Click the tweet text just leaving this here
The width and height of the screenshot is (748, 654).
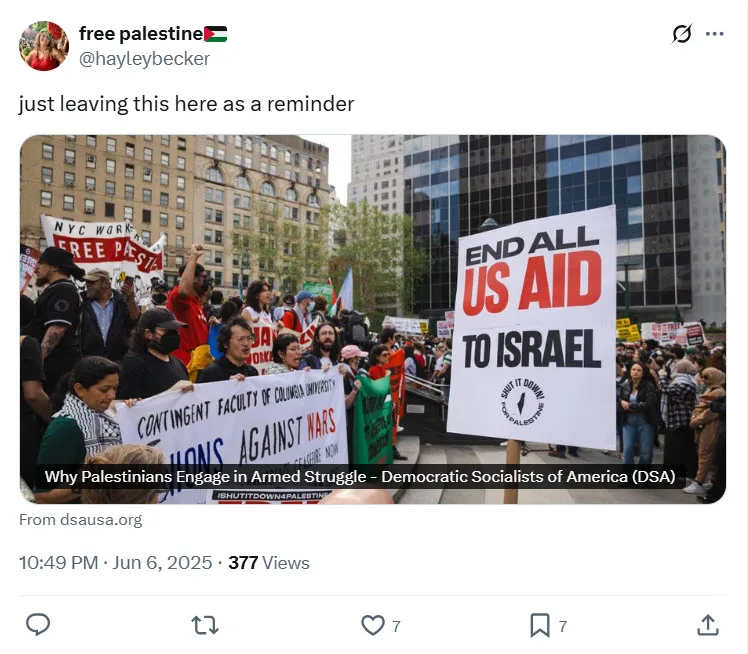coord(187,104)
